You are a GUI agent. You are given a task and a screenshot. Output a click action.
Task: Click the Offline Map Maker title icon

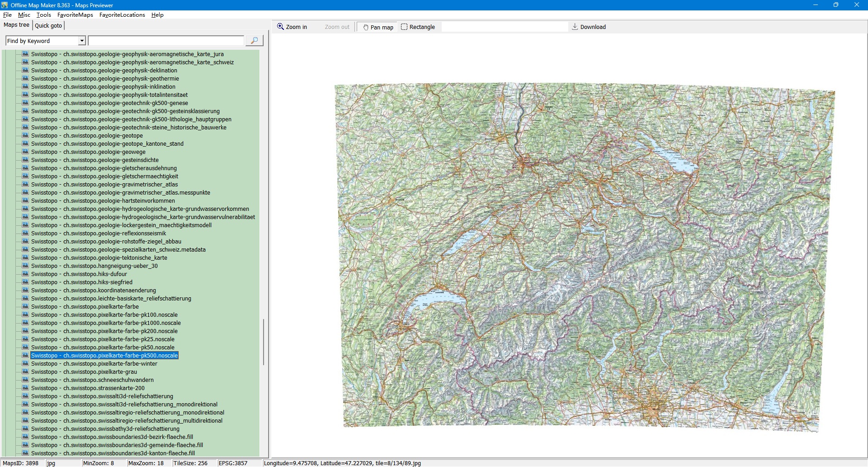(x=5, y=5)
